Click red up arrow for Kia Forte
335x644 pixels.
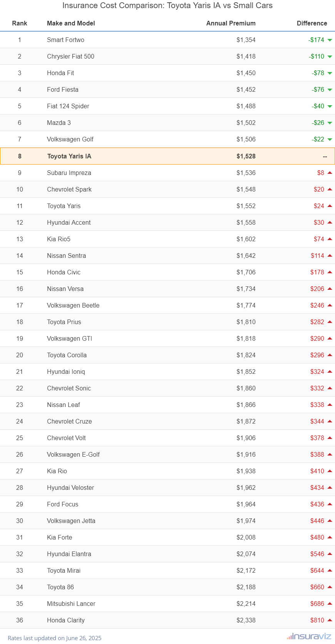(x=330, y=537)
